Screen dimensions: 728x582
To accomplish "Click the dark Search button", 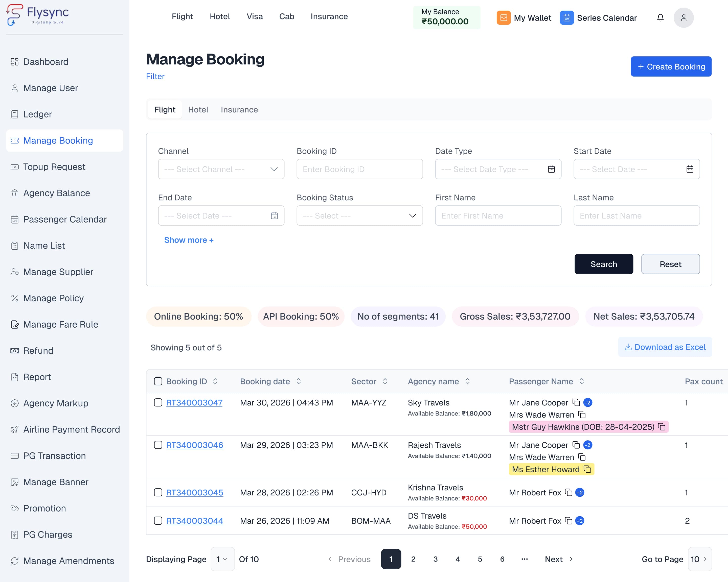I will (604, 264).
